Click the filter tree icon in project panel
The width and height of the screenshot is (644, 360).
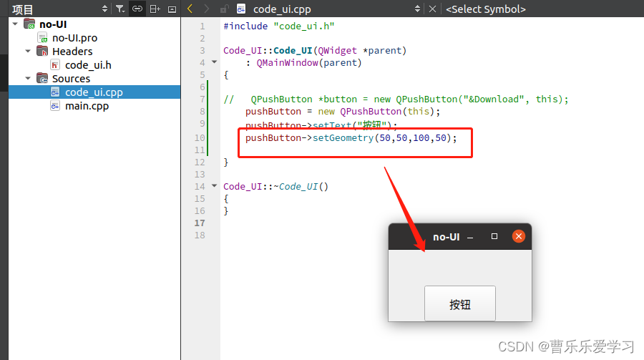[x=120, y=9]
